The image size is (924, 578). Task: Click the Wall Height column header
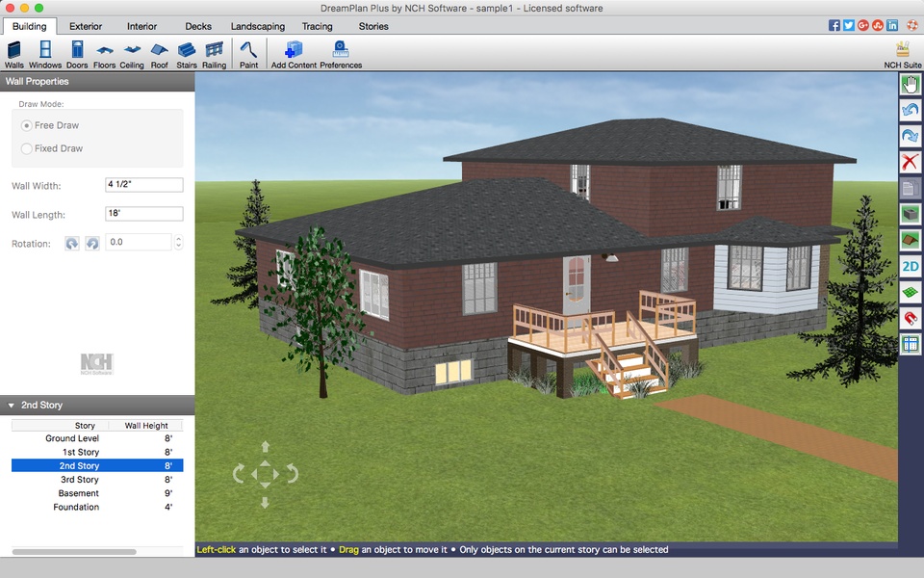point(146,425)
